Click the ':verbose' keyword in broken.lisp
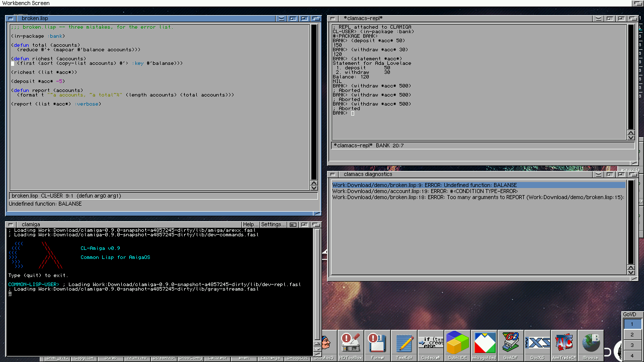644x362 pixels. point(88,104)
